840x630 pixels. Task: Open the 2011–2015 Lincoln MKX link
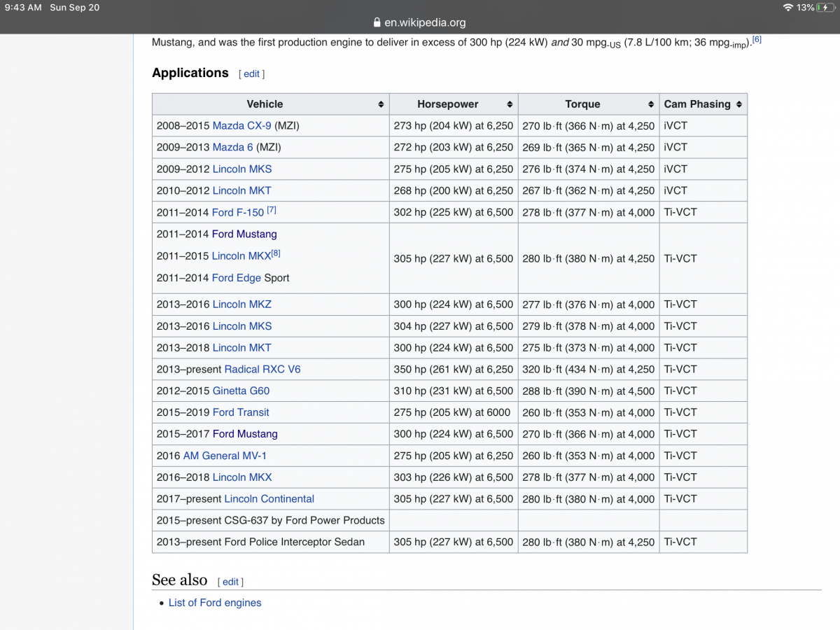241,256
